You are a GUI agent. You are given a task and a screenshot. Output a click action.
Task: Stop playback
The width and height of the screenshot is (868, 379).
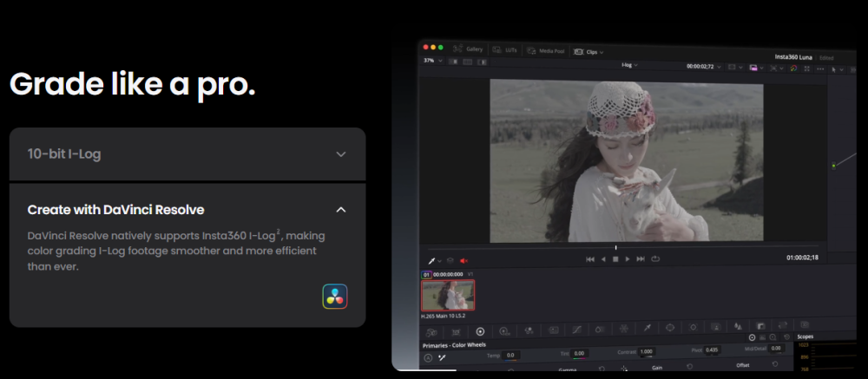(615, 259)
